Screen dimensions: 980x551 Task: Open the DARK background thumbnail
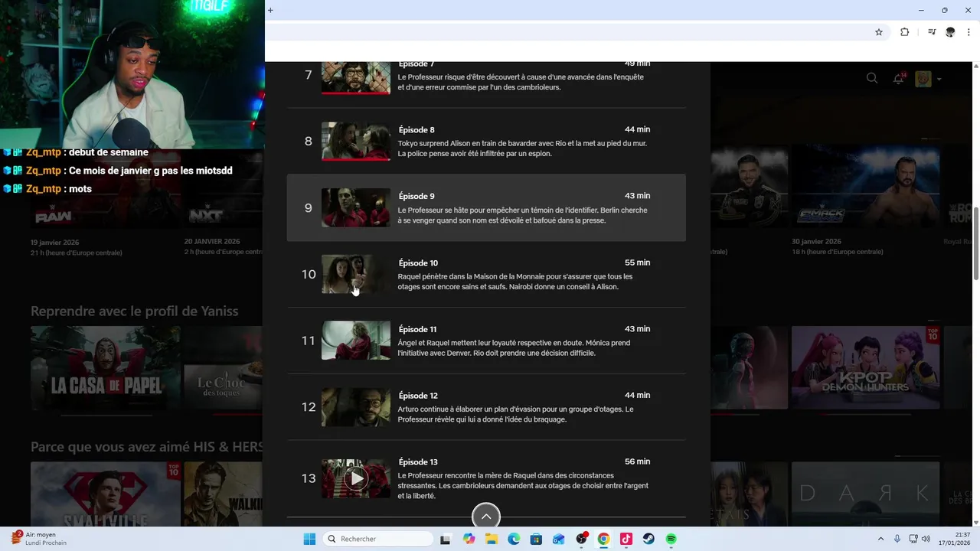pos(865,494)
